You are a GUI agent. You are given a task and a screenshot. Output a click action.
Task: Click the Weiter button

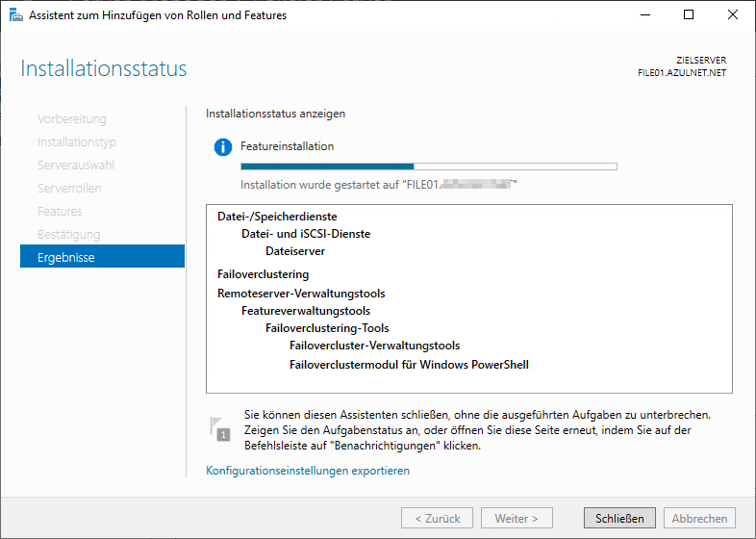(517, 518)
